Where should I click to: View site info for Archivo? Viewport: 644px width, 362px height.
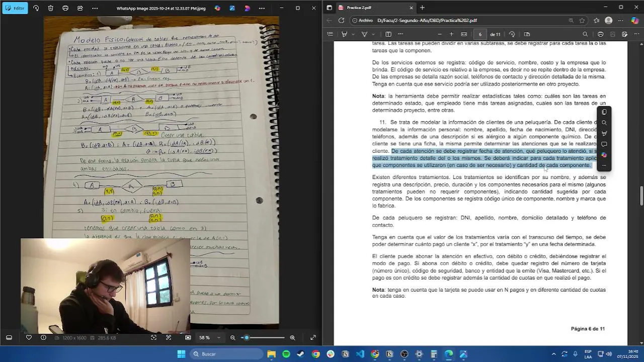click(363, 21)
